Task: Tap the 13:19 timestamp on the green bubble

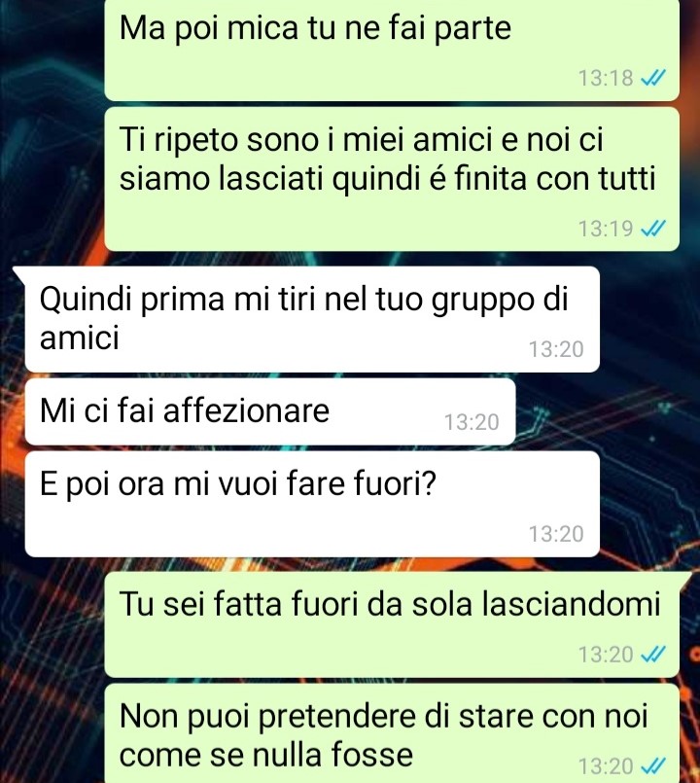Action: pyautogui.click(x=606, y=229)
